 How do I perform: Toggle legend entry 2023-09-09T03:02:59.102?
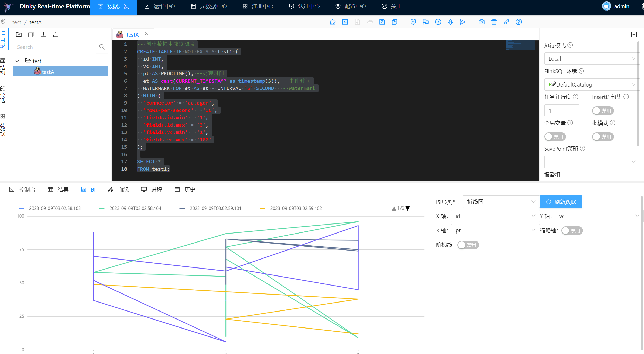click(x=291, y=209)
